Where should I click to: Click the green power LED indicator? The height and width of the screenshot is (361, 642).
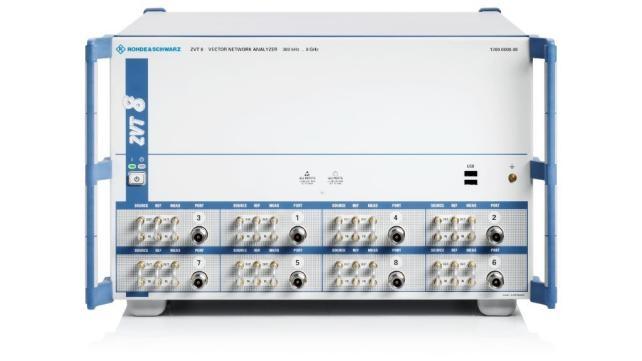[132, 167]
